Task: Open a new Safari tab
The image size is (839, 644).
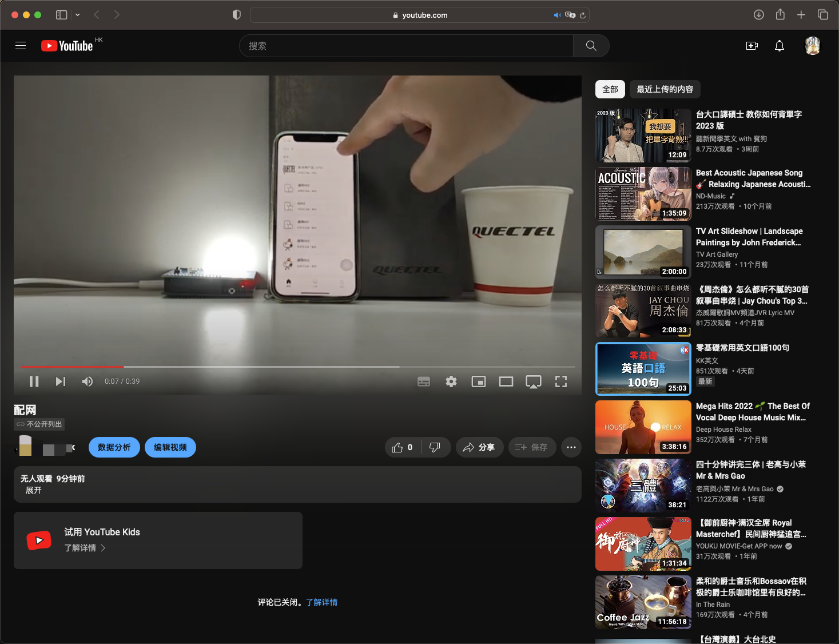Action: coord(801,15)
